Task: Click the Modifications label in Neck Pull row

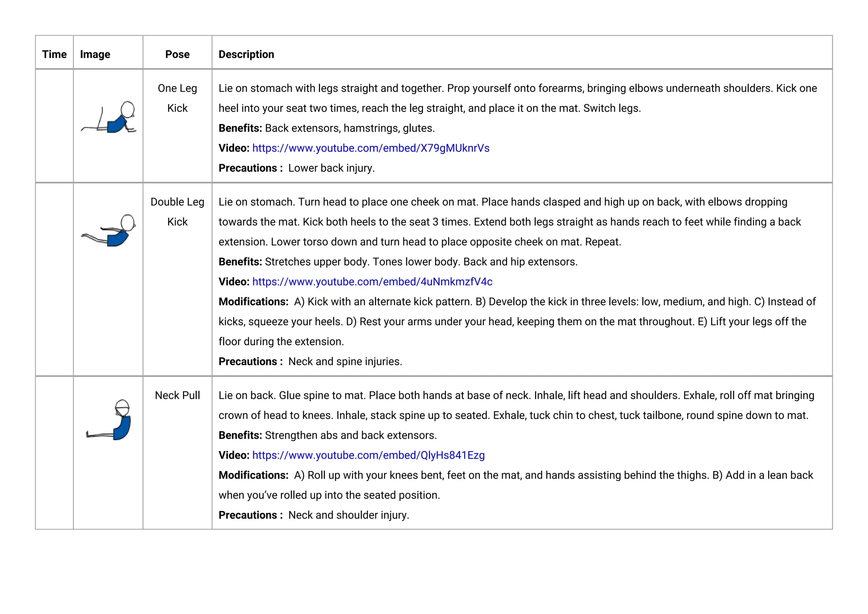Action: tap(253, 475)
